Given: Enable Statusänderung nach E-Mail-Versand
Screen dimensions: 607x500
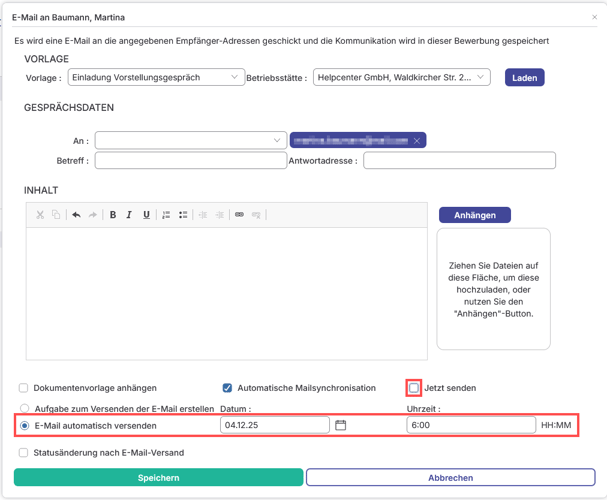Looking at the screenshot, I should tap(24, 452).
